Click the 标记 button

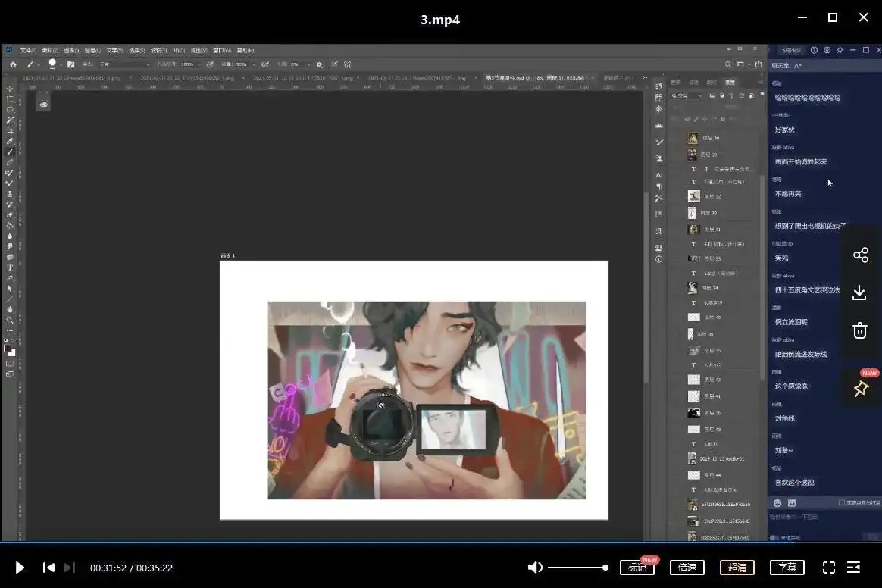click(x=636, y=568)
